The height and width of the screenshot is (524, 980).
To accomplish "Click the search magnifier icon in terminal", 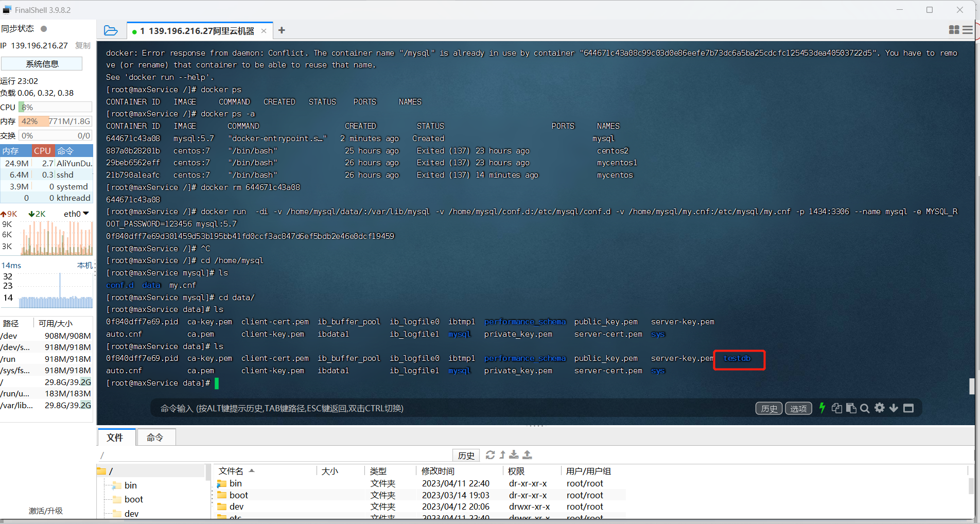I will pos(865,408).
